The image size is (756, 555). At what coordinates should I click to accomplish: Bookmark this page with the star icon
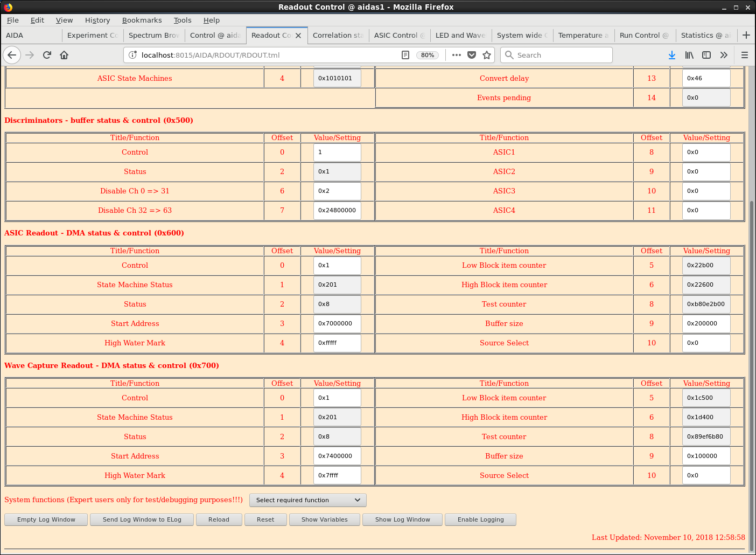[x=487, y=55]
